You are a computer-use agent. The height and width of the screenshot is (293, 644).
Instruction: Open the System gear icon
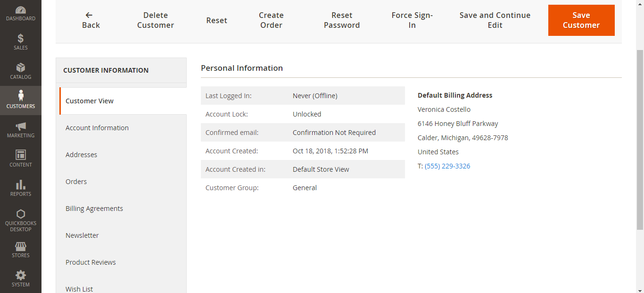21,276
